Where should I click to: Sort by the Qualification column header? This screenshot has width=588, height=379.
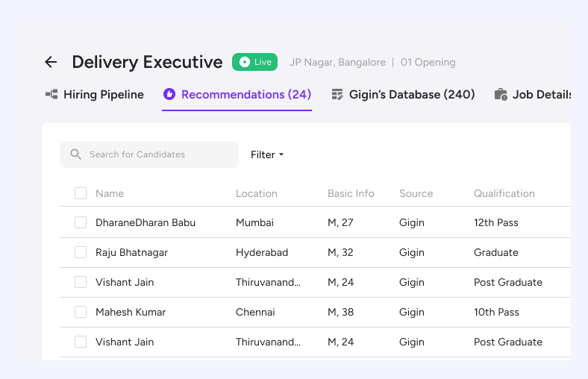(x=504, y=193)
